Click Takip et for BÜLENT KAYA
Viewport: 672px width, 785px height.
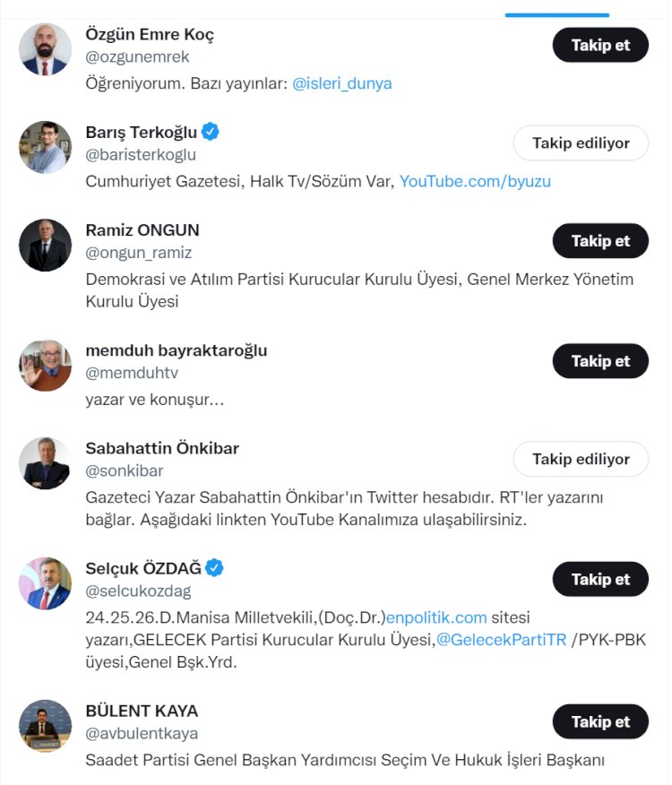[x=600, y=721]
